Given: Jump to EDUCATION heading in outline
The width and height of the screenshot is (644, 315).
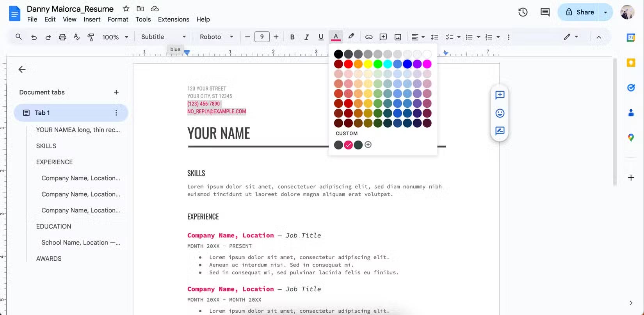Looking at the screenshot, I should (53, 226).
